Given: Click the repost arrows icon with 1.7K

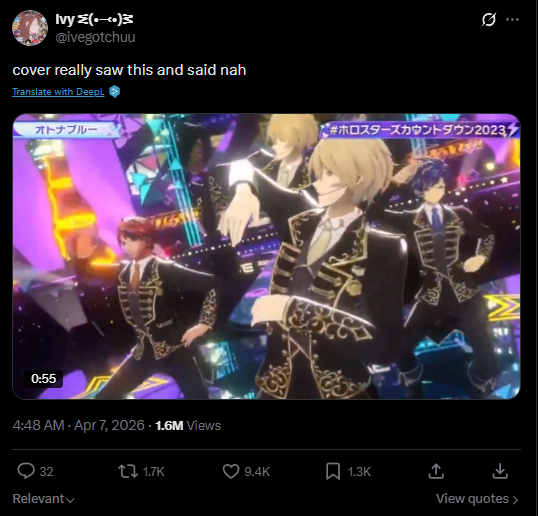Looking at the screenshot, I should [x=128, y=471].
